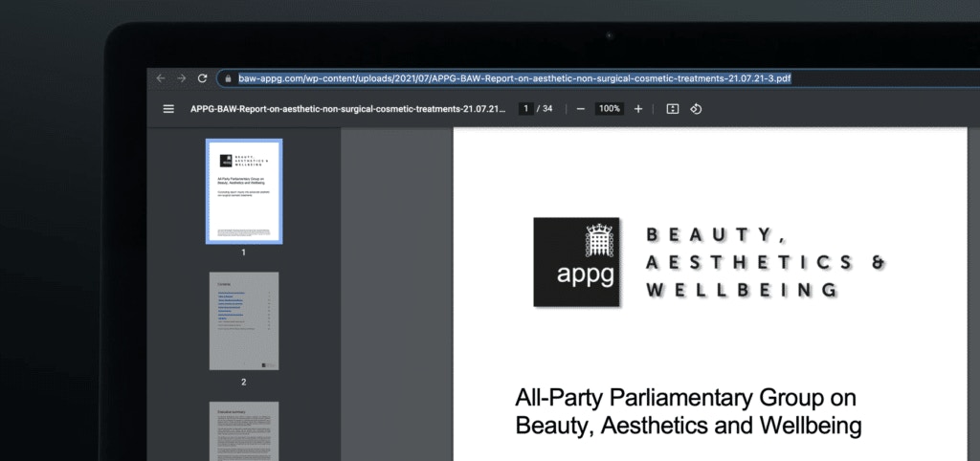Click the total page count 34
The image size is (980, 461).
point(547,109)
